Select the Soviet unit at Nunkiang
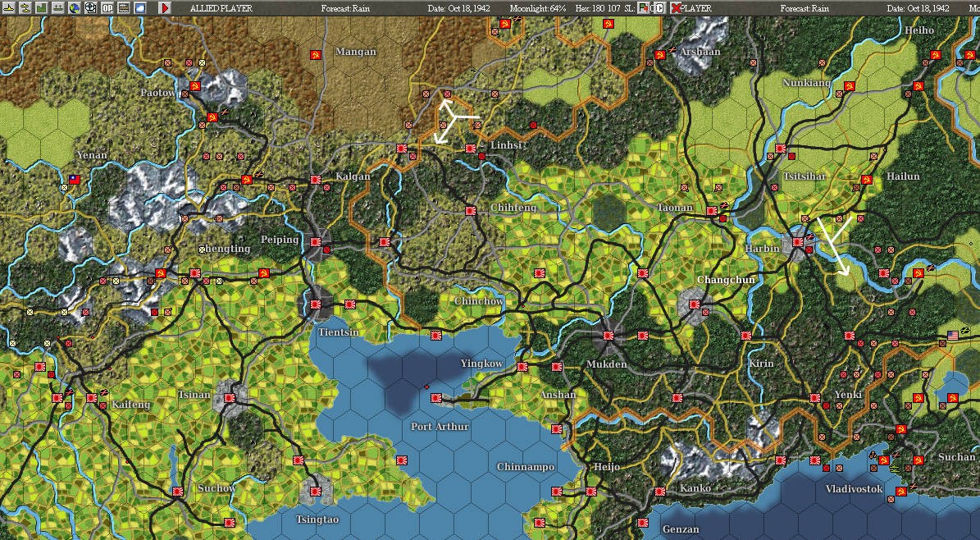Viewport: 980px width, 540px height. [850, 86]
